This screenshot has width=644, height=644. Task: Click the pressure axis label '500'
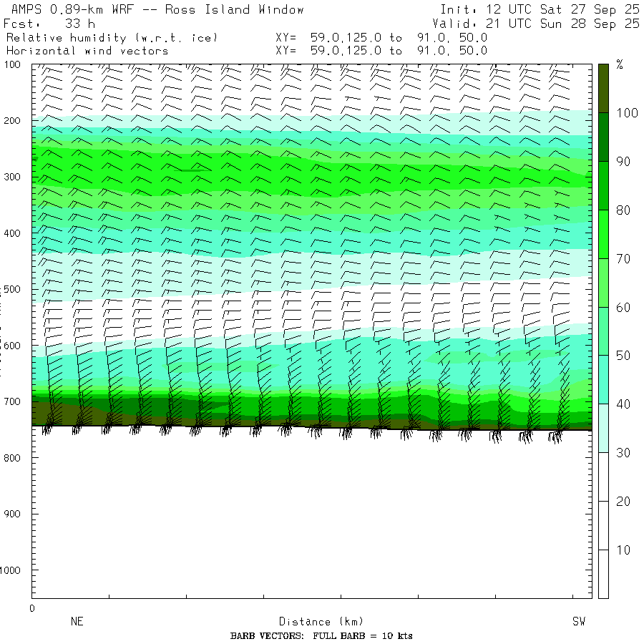point(12,289)
